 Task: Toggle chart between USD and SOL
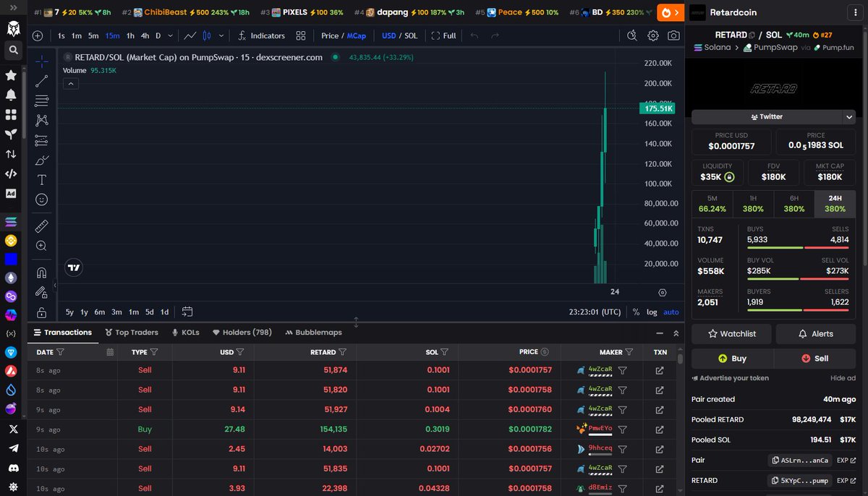pos(399,35)
